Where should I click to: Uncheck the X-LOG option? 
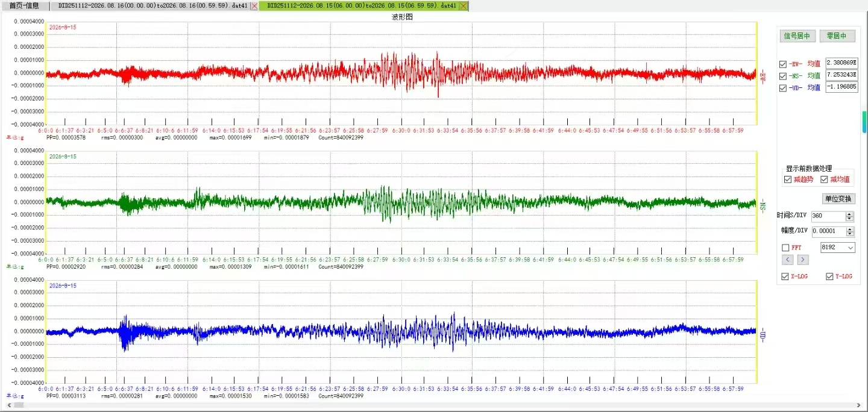(x=785, y=276)
